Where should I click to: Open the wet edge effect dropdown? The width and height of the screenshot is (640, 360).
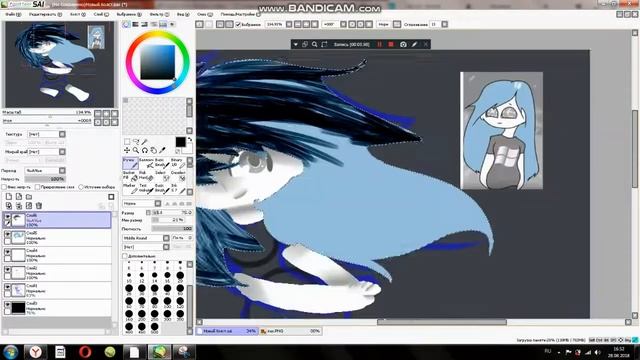[46, 152]
